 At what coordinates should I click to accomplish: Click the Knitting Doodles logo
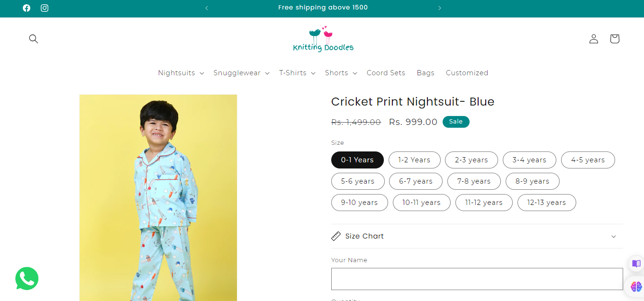(323, 39)
